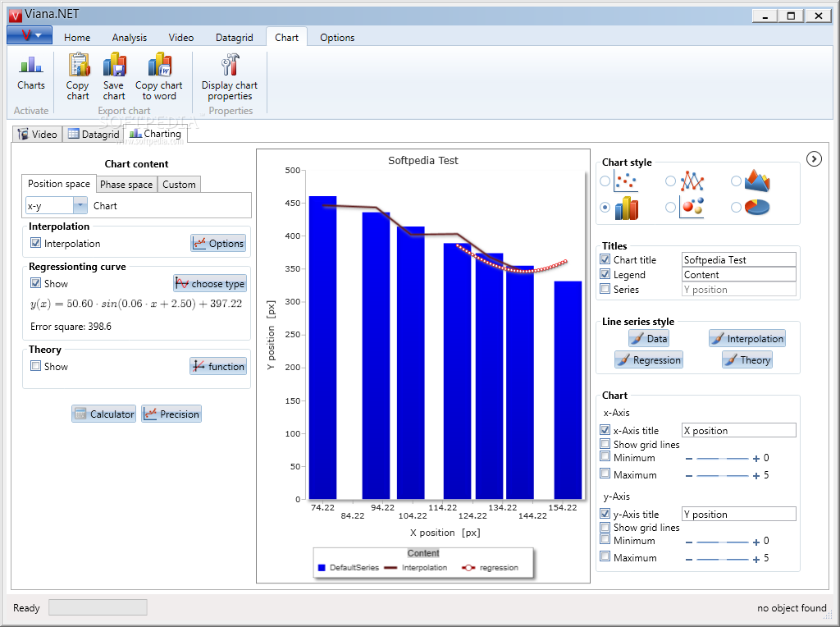840x627 pixels.
Task: Enable x-Axis Minimum checkbox
Action: (x=605, y=456)
